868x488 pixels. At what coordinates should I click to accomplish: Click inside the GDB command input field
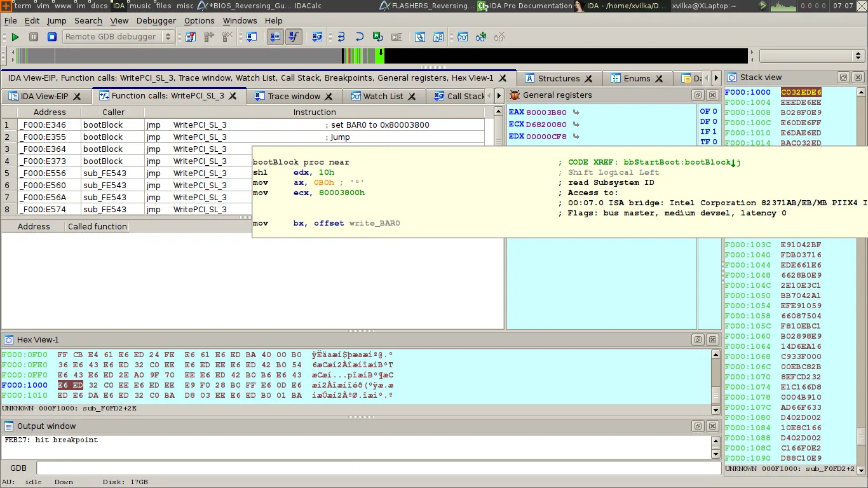coord(375,468)
